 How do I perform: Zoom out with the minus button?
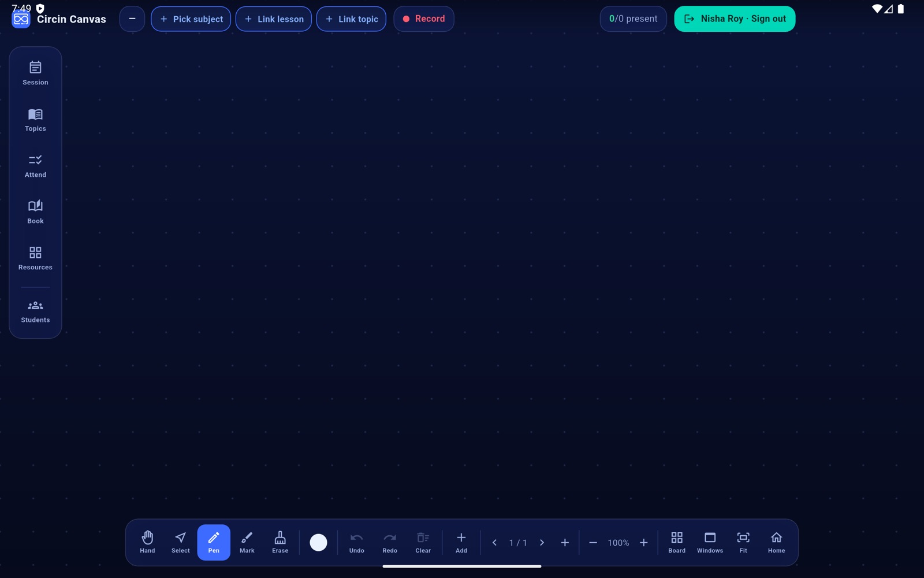tap(593, 543)
